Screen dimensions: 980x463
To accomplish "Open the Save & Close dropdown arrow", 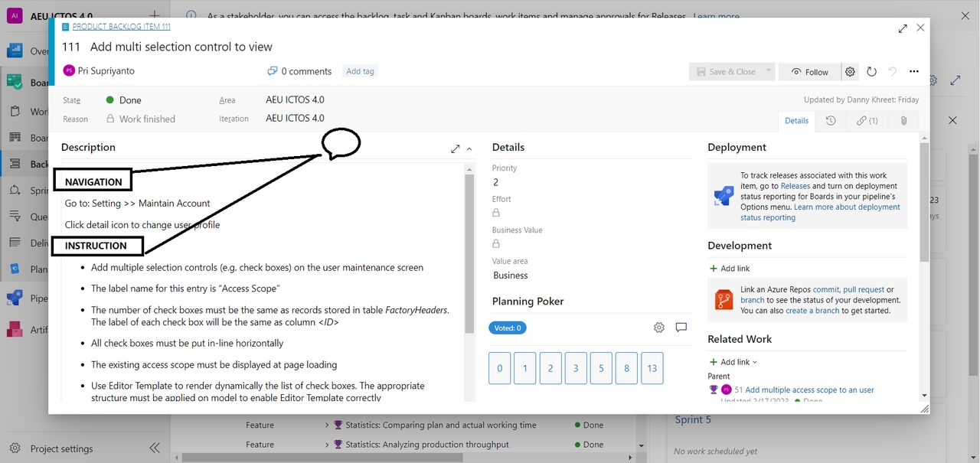I will [769, 71].
